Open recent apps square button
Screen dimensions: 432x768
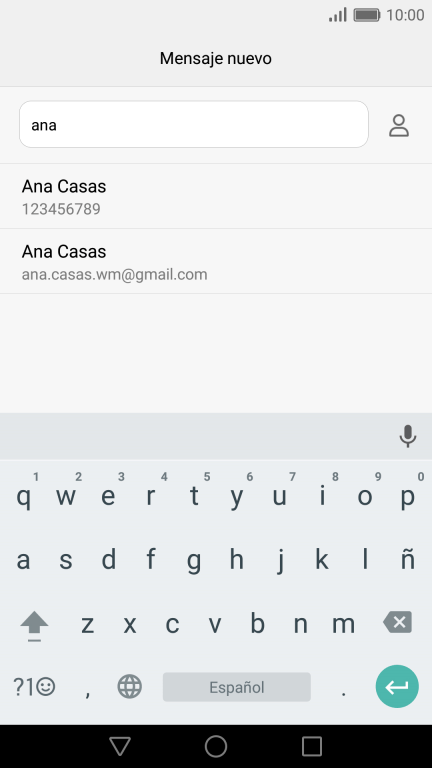click(312, 746)
